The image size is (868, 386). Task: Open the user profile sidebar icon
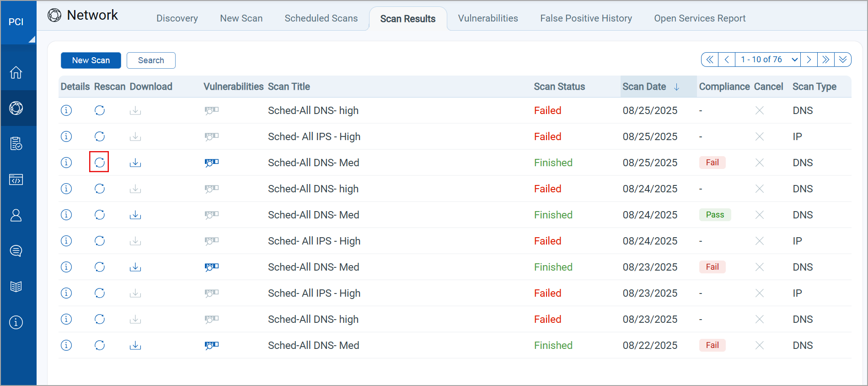coord(16,215)
